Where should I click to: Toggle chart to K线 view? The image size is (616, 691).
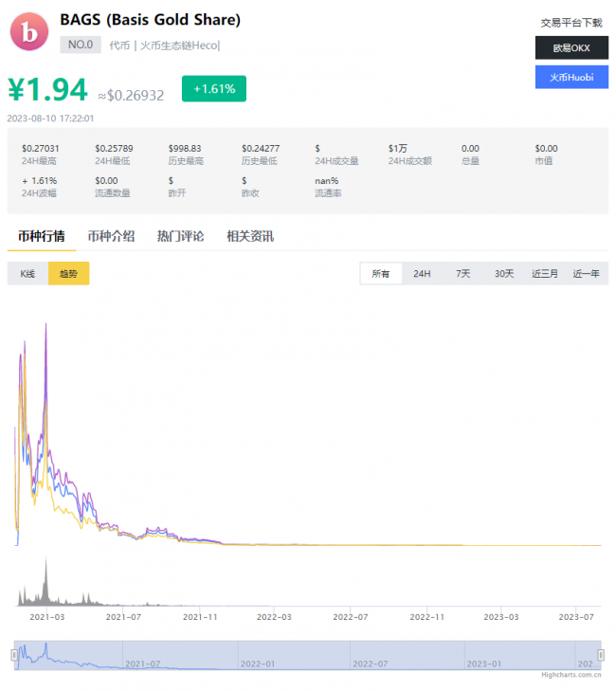click(x=27, y=274)
